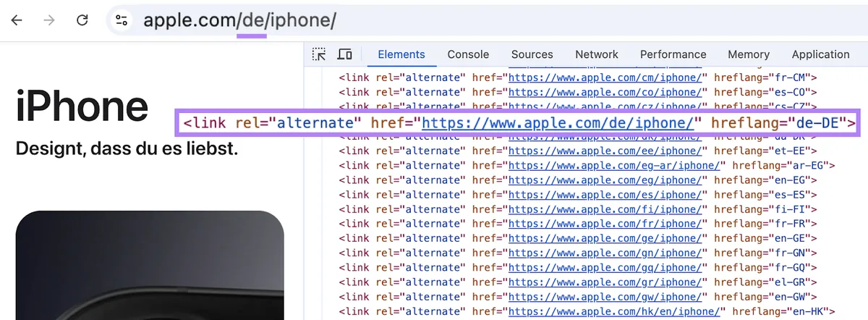
Task: Activate the inspect element picker icon
Action: (319, 54)
